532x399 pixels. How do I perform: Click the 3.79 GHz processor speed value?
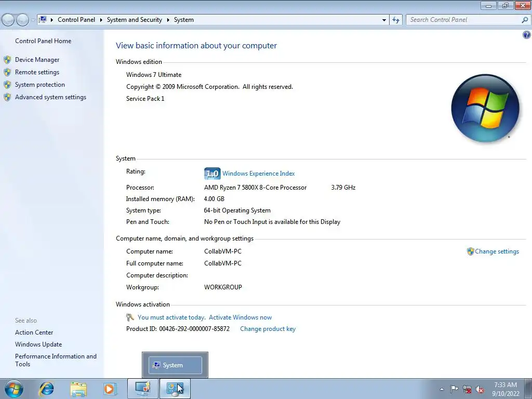pos(343,188)
